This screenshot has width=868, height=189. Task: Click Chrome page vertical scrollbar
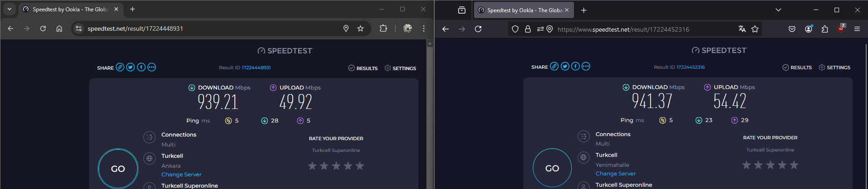[x=430, y=114]
